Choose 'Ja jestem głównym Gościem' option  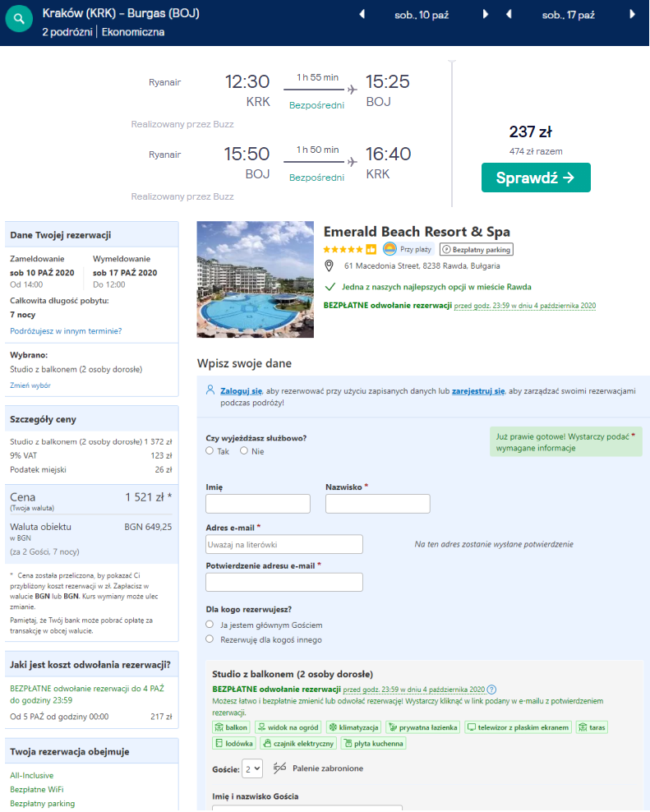pos(210,625)
